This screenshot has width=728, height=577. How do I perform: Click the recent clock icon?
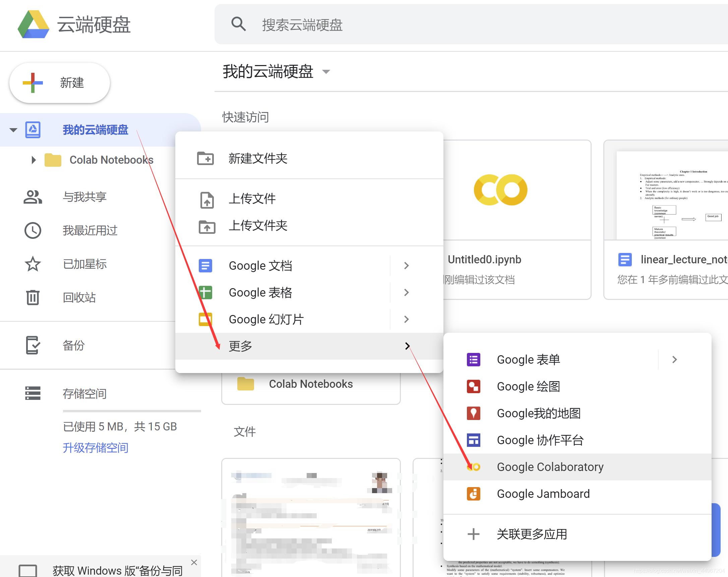[x=33, y=231]
